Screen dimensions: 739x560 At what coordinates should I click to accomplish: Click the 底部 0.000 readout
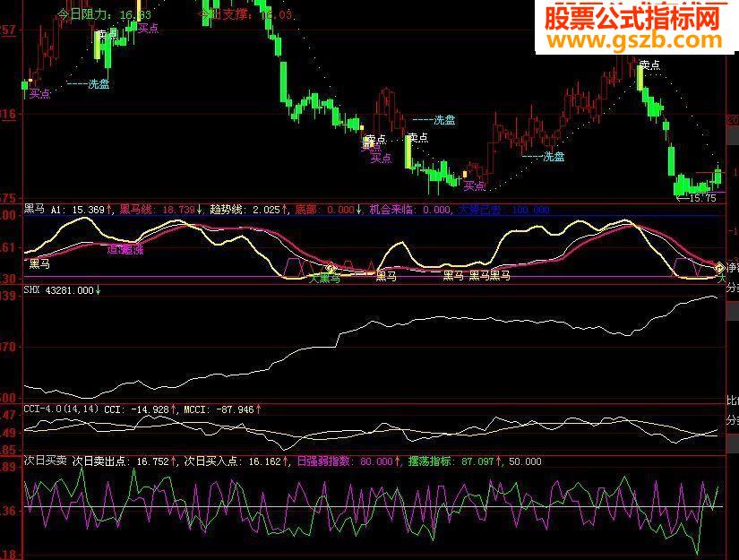coord(328,210)
